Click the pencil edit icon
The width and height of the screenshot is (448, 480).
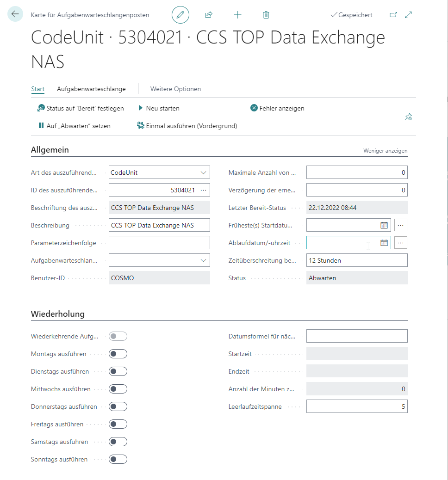[x=180, y=15]
